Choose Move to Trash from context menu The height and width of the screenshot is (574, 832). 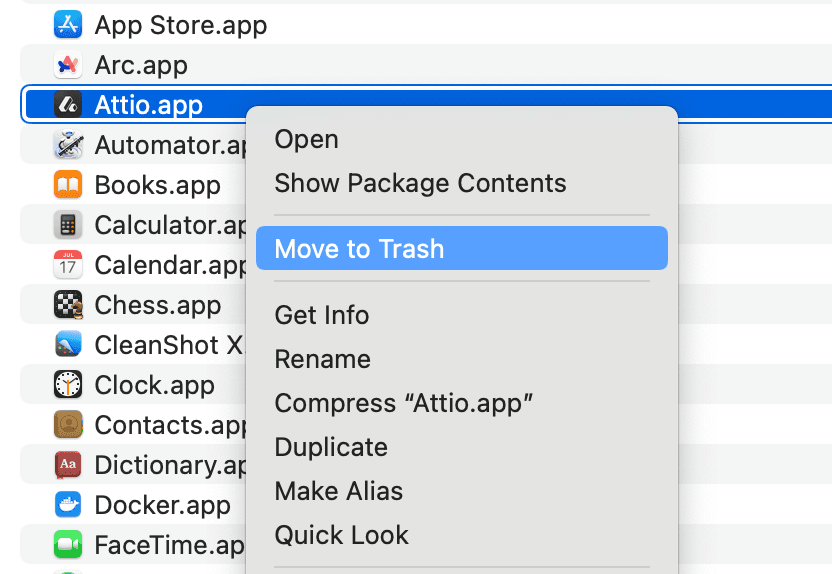pos(359,249)
